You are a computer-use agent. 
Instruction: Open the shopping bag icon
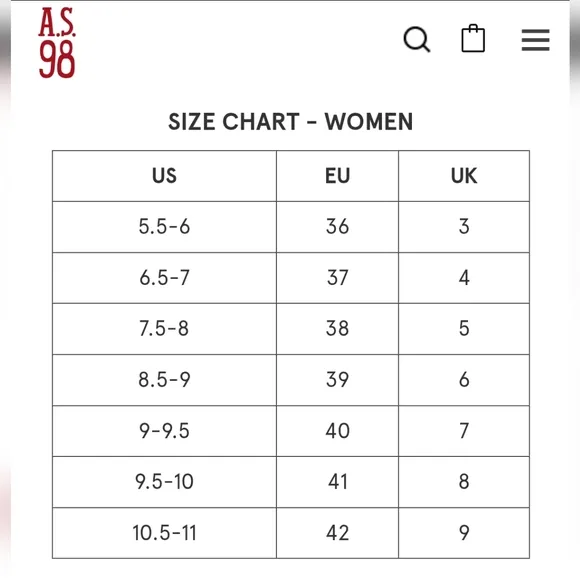[x=473, y=38]
